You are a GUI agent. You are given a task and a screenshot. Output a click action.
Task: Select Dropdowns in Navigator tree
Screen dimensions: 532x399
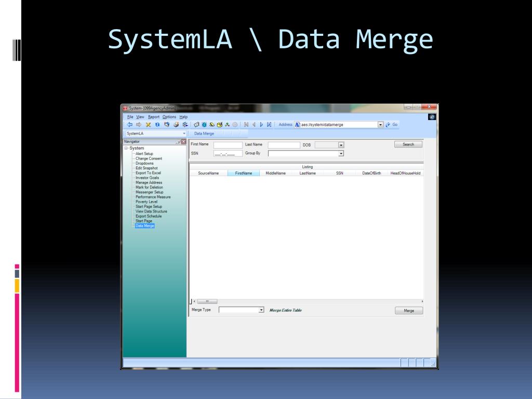pyautogui.click(x=144, y=163)
